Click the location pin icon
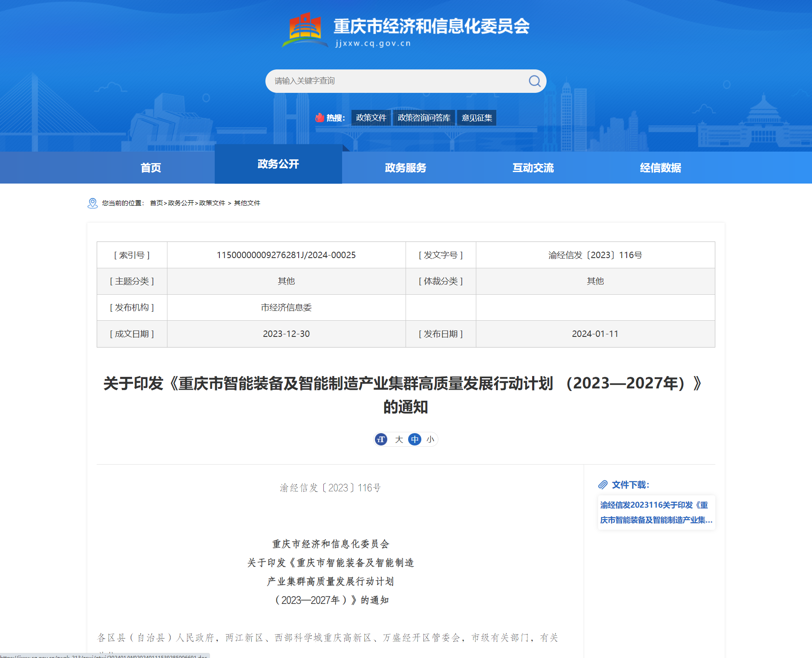812x658 pixels. click(92, 203)
